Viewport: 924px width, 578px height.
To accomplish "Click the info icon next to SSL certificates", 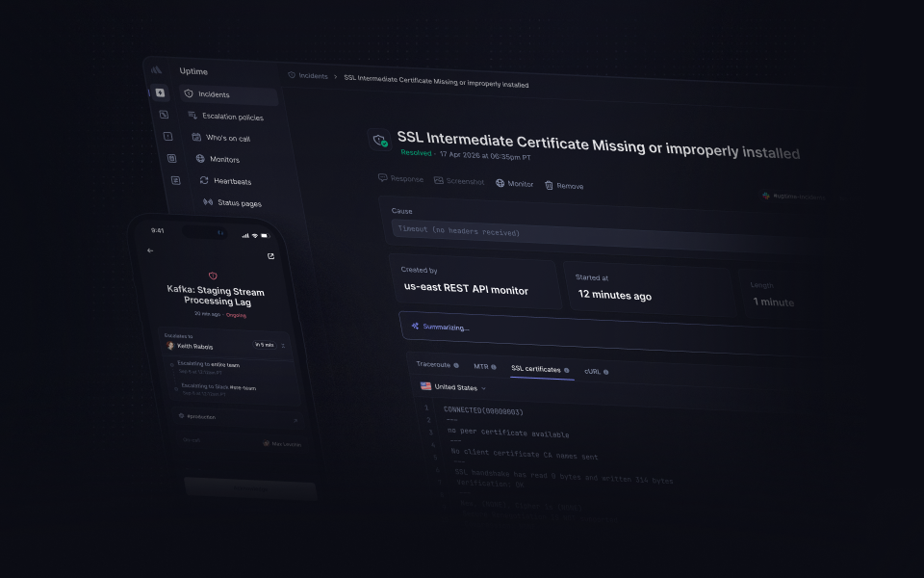I will click(566, 370).
